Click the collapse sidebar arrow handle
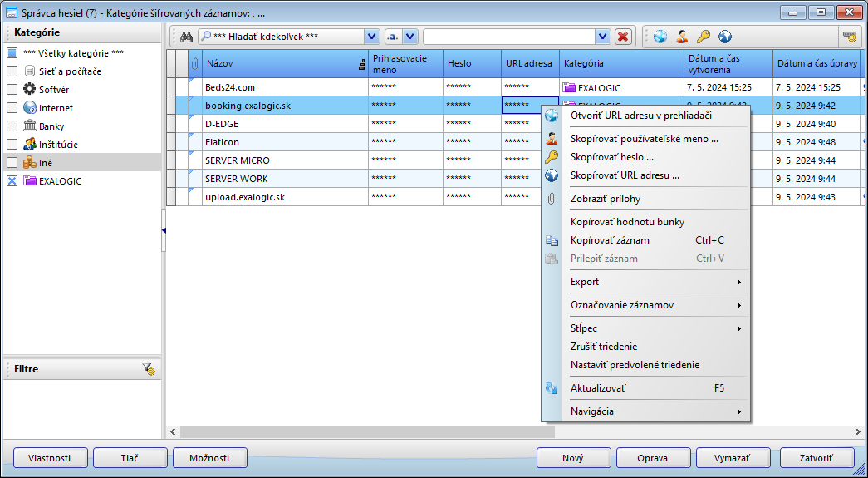 [164, 230]
